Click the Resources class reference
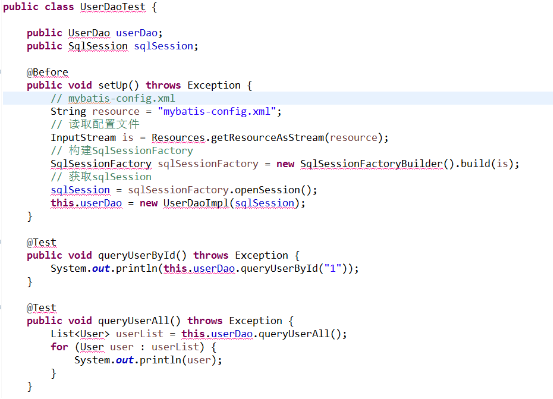This screenshot has width=553, height=399. coord(178,138)
